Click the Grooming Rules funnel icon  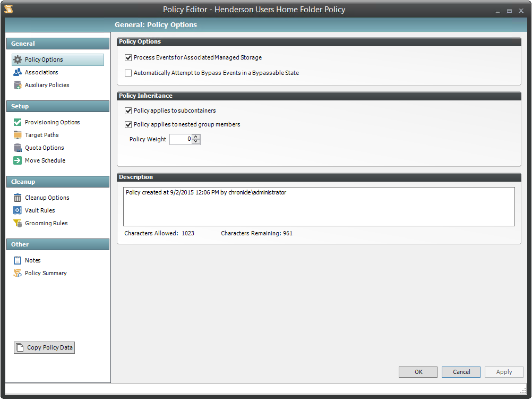(18, 223)
